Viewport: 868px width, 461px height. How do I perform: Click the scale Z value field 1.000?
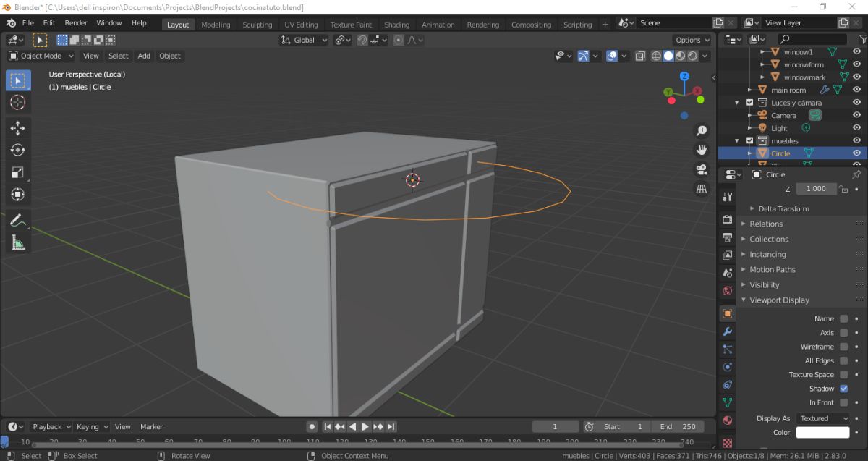(x=816, y=188)
